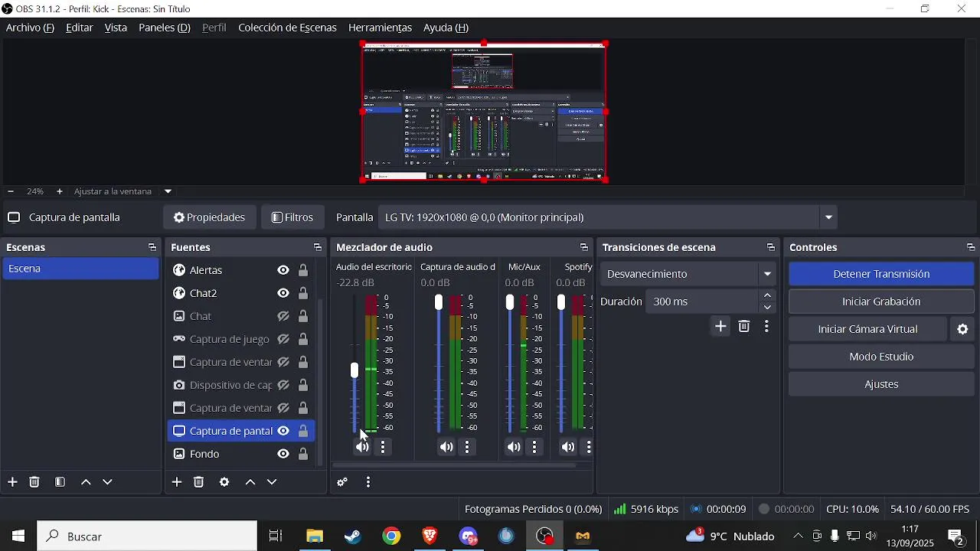980x551 pixels.
Task: Move source down in Fuentes toolbar
Action: coord(273,483)
